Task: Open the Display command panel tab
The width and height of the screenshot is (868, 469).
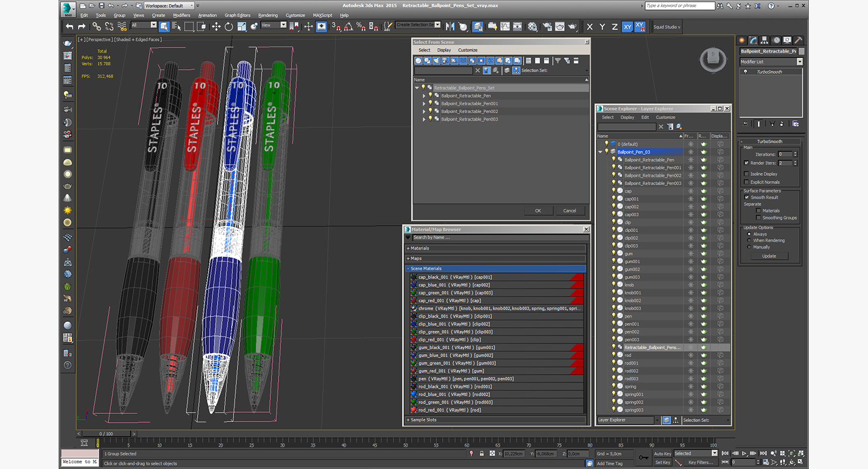Action: tap(788, 40)
